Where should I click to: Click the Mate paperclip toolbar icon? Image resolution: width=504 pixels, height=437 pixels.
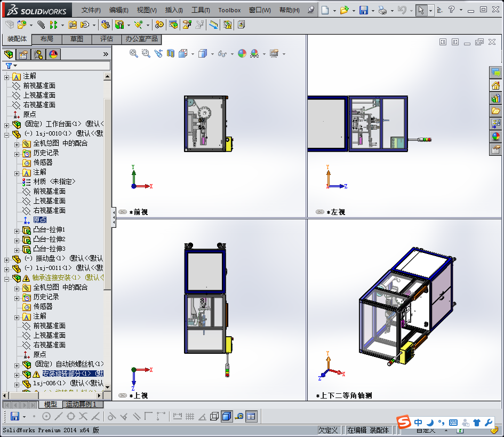click(x=41, y=25)
